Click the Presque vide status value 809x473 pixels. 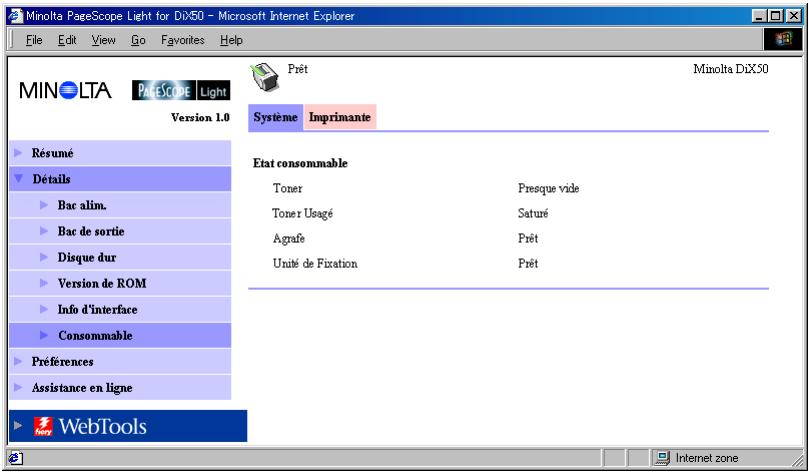(548, 189)
